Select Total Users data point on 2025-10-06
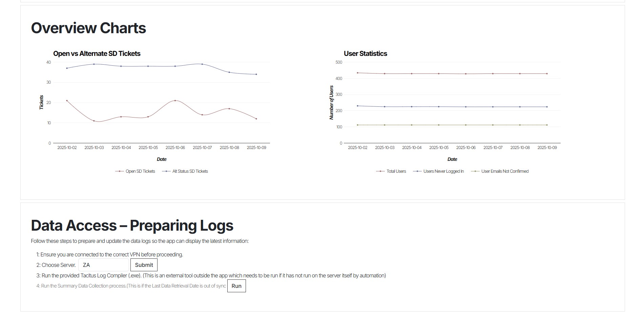Image resolution: width=644 pixels, height=317 pixels. [x=466, y=74]
